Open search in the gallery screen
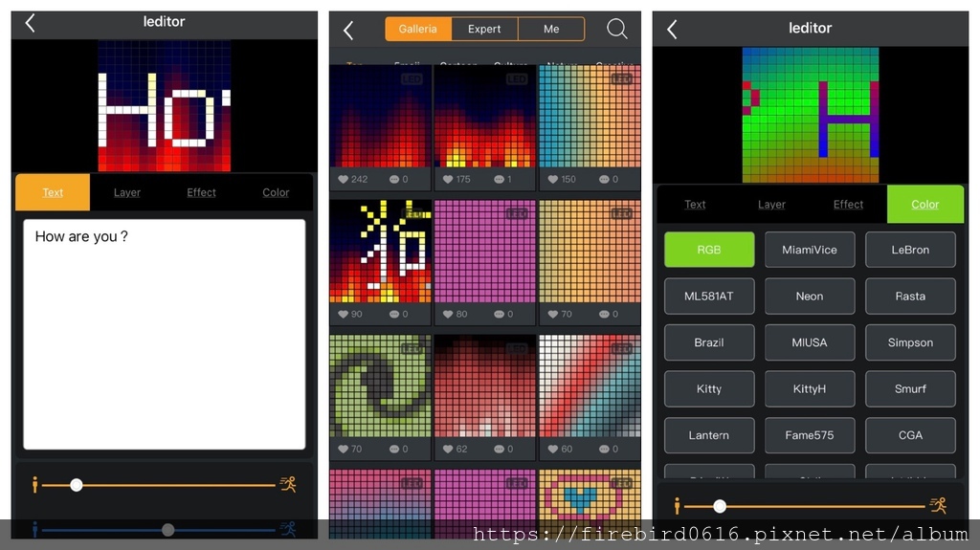This screenshot has width=980, height=550. [617, 29]
